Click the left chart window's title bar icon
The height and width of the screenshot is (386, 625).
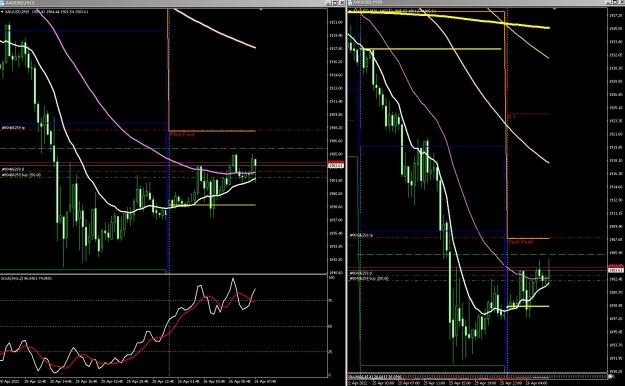click(2, 2)
